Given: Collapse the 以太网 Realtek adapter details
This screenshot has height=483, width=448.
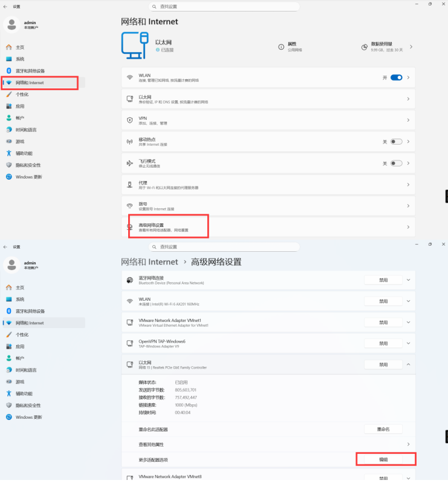Looking at the screenshot, I should click(408, 365).
